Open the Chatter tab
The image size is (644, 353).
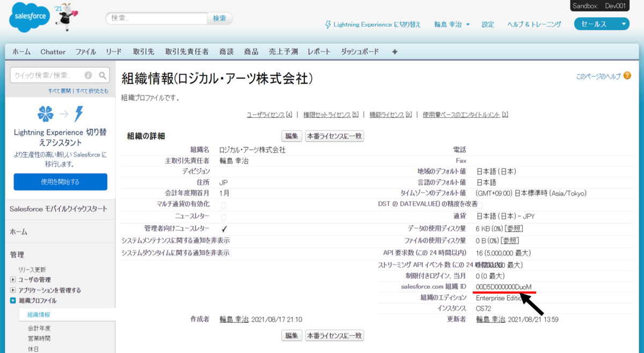coord(53,52)
